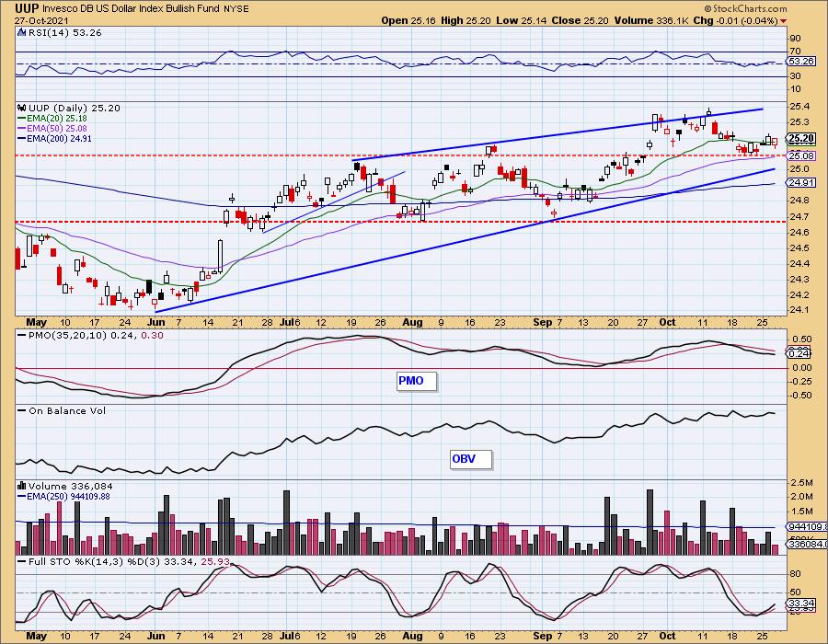This screenshot has width=828, height=644.
Task: Click the Volume 336,084 panel label
Action: pyautogui.click(x=70, y=486)
